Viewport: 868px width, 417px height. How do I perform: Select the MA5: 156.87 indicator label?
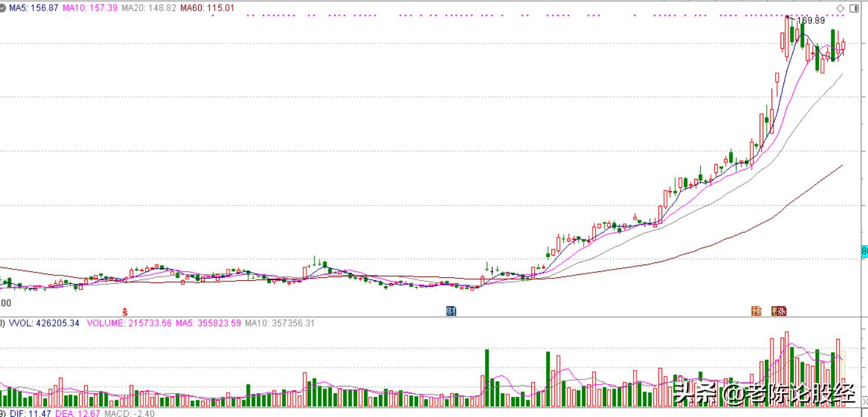coord(33,8)
